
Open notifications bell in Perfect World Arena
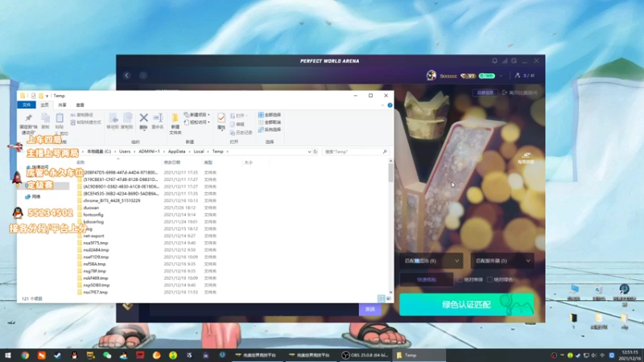[x=494, y=61]
